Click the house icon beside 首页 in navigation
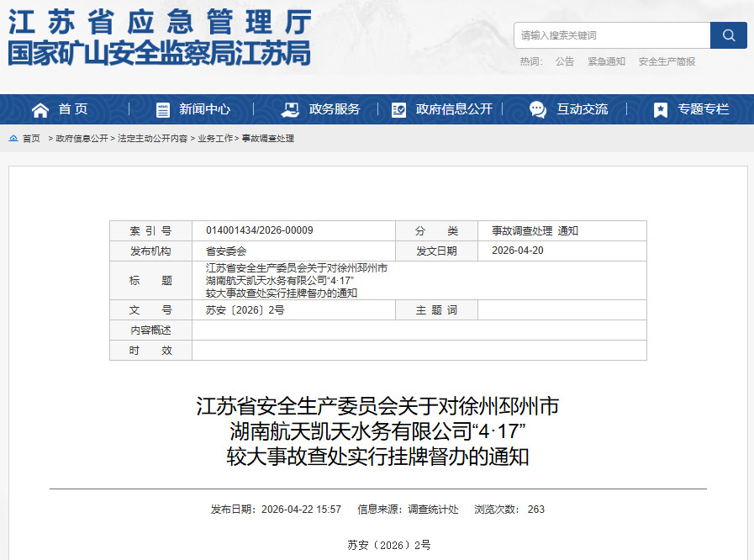 coord(40,109)
